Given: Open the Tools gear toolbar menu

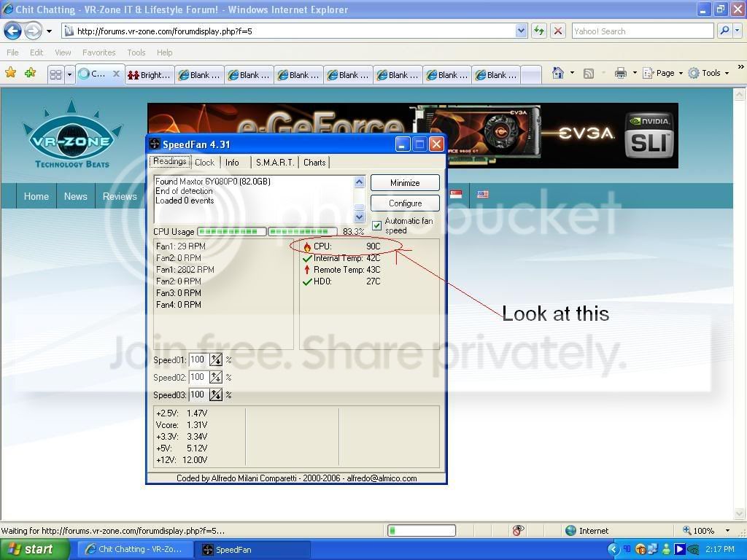Looking at the screenshot, I should (x=709, y=73).
